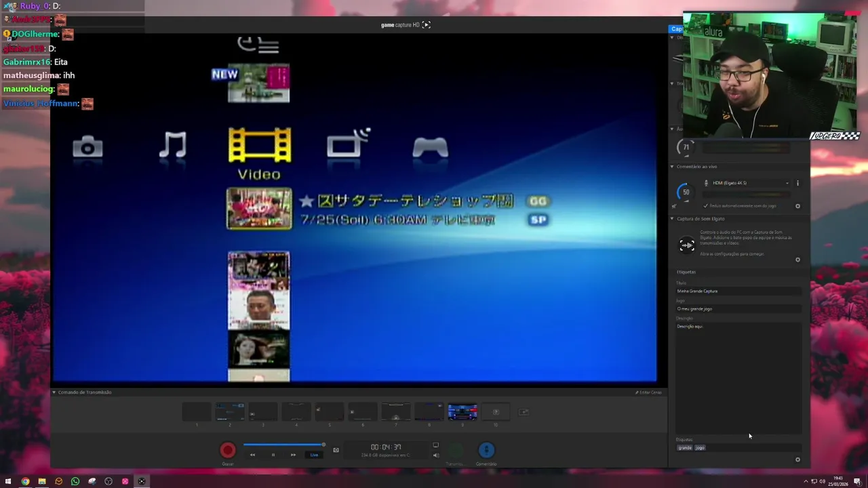Click the fast-forward playback button
The width and height of the screenshot is (868, 488).
coord(293,455)
